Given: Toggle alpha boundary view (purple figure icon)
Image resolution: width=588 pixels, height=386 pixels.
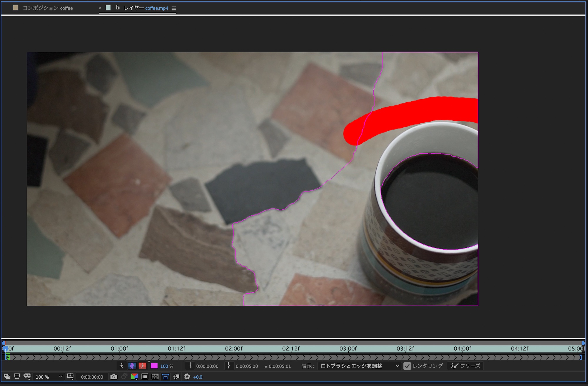Looking at the screenshot, I should tap(132, 366).
